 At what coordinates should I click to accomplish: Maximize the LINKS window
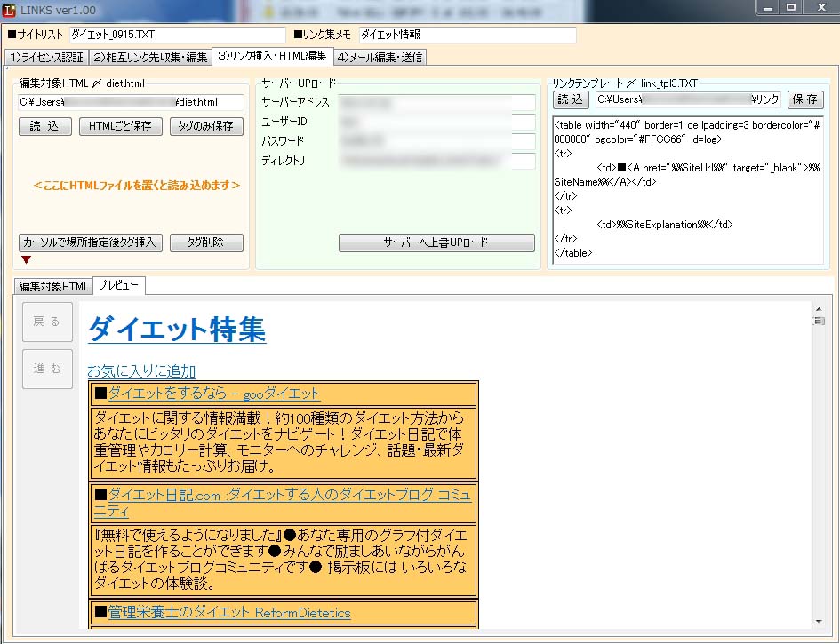791,7
